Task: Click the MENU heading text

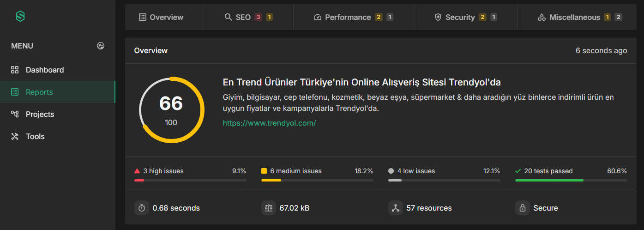Action: click(x=22, y=46)
